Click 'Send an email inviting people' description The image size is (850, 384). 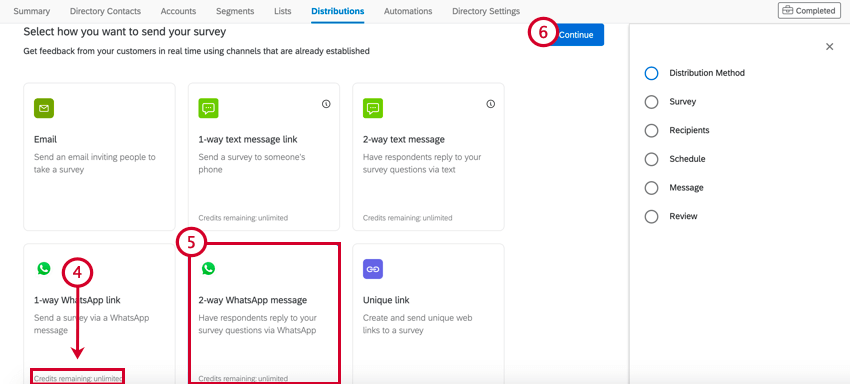pyautogui.click(x=95, y=163)
